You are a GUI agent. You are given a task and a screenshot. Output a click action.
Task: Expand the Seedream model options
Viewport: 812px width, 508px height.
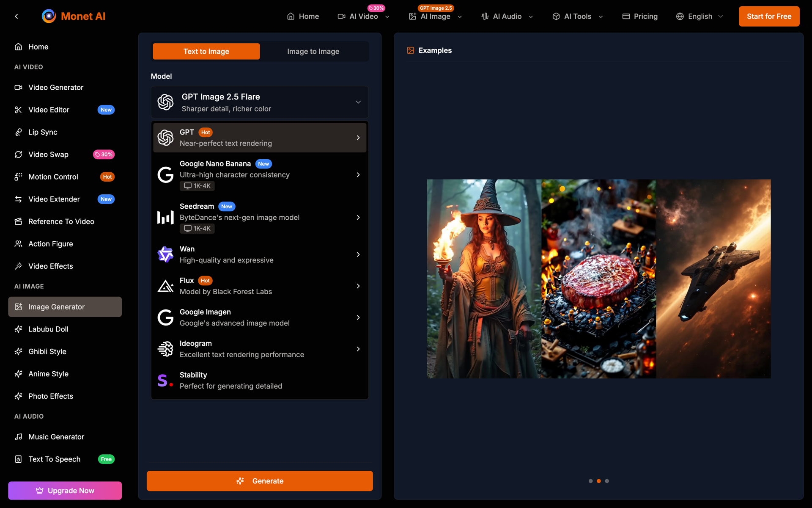(260, 218)
